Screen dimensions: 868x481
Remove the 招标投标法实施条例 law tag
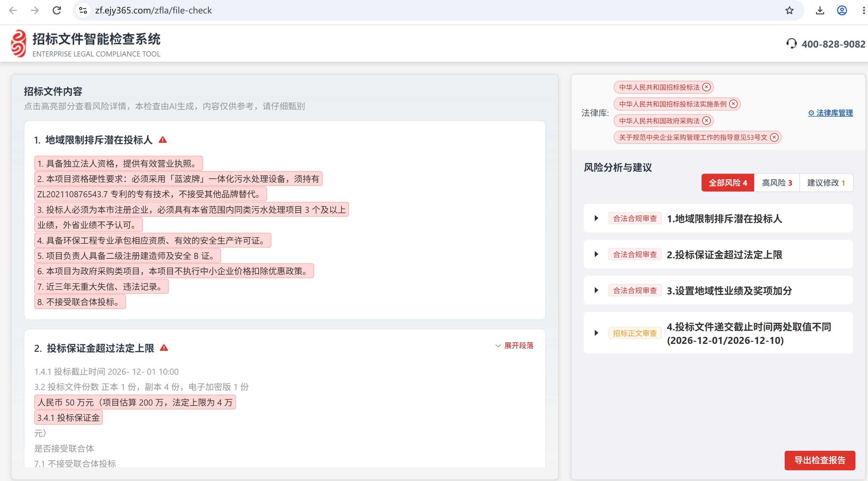(733, 104)
